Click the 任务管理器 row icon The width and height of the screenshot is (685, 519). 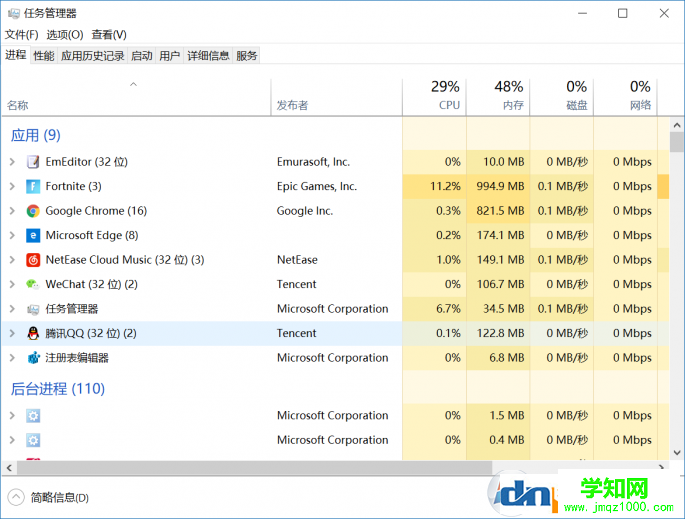click(x=33, y=309)
